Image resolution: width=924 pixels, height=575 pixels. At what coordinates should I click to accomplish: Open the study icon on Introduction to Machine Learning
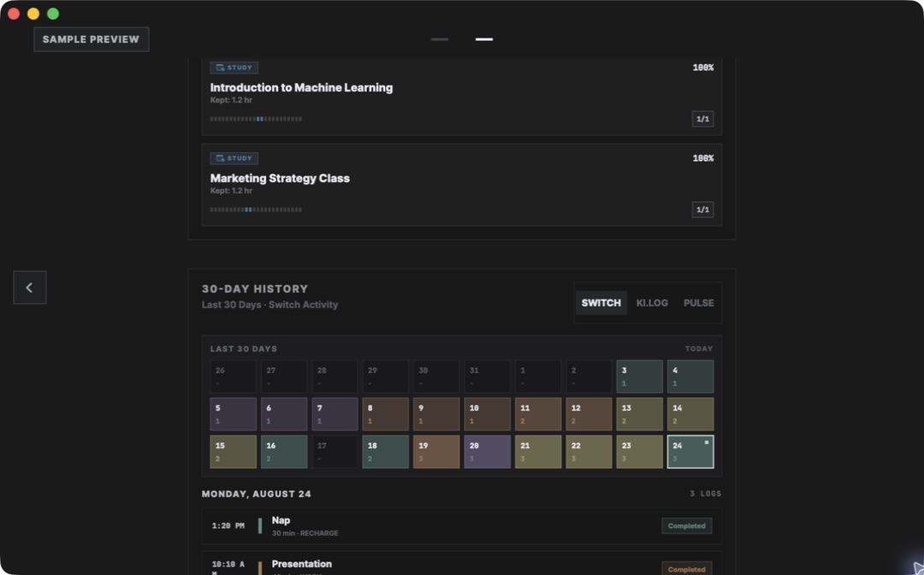[x=221, y=68]
